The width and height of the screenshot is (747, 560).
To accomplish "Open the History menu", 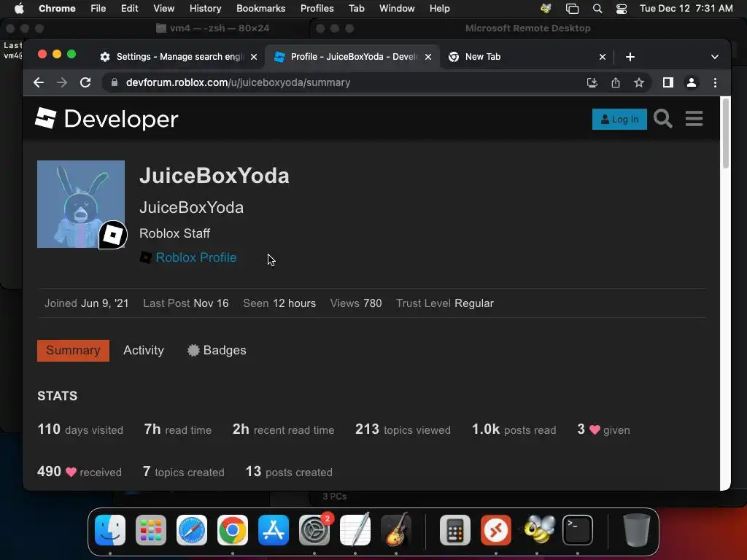I will (x=205, y=8).
